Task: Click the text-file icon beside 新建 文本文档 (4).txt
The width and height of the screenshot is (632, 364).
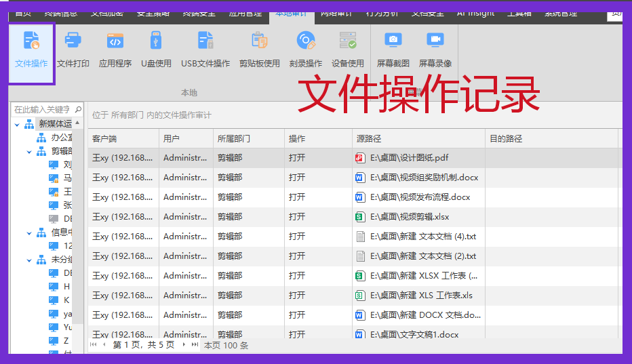Action: click(361, 237)
